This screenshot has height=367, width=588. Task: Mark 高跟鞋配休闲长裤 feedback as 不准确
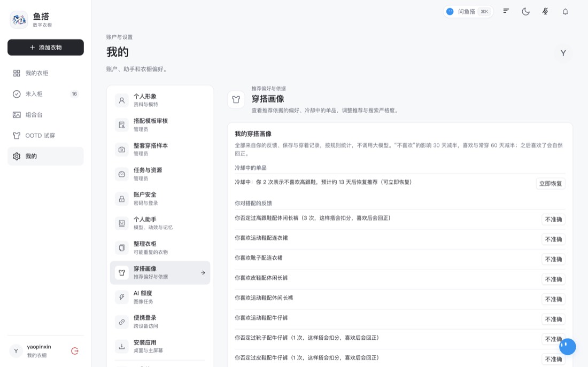pos(553,220)
